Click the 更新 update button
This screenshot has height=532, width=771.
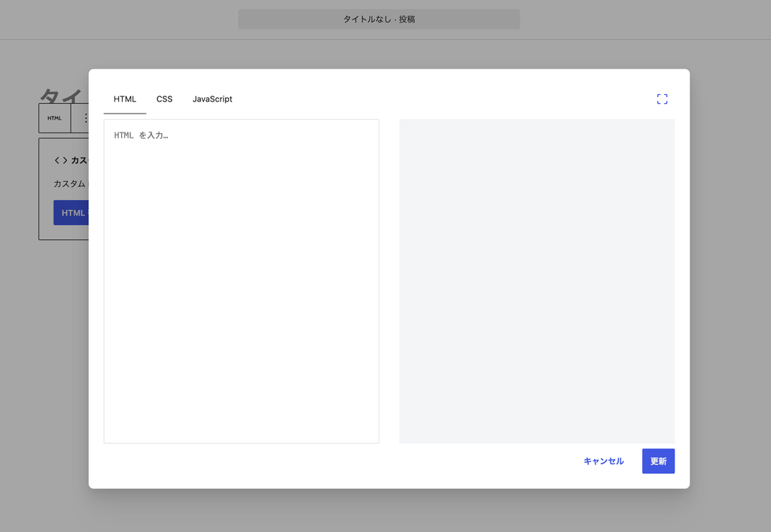pos(658,461)
